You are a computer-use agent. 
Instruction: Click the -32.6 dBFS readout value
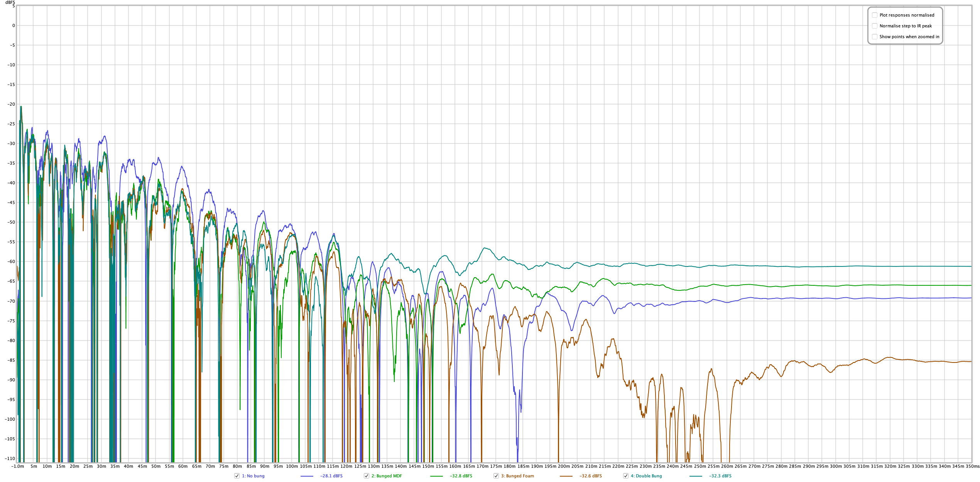point(591,476)
